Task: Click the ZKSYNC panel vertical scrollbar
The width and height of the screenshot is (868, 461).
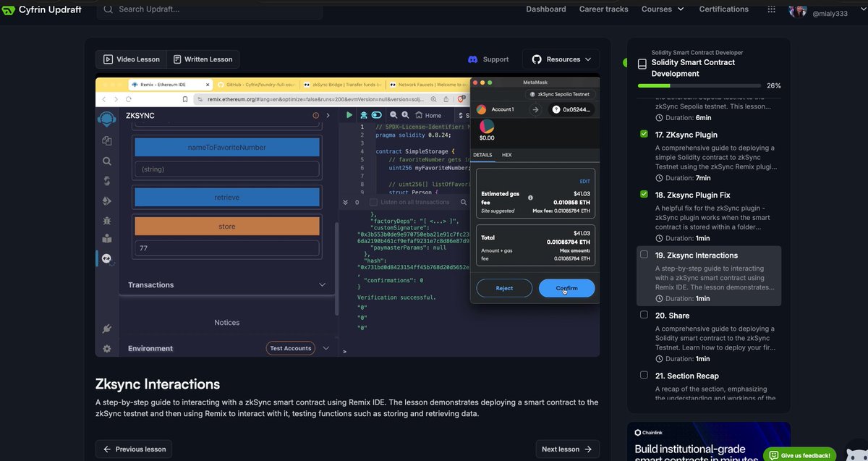Action: pyautogui.click(x=336, y=268)
